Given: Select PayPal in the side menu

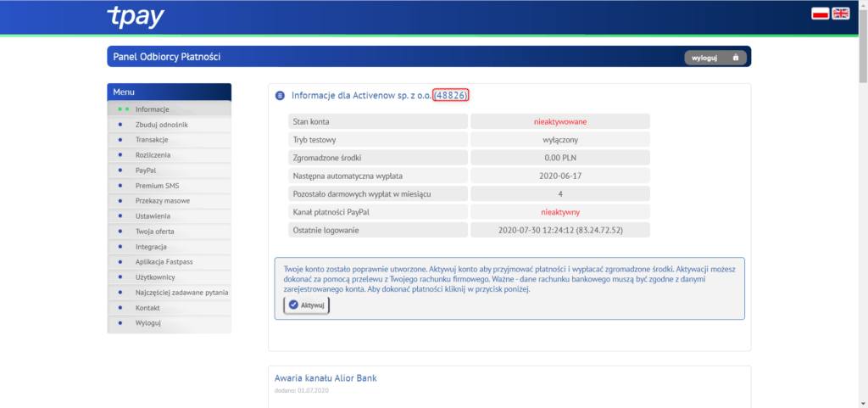Looking at the screenshot, I should (170, 170).
